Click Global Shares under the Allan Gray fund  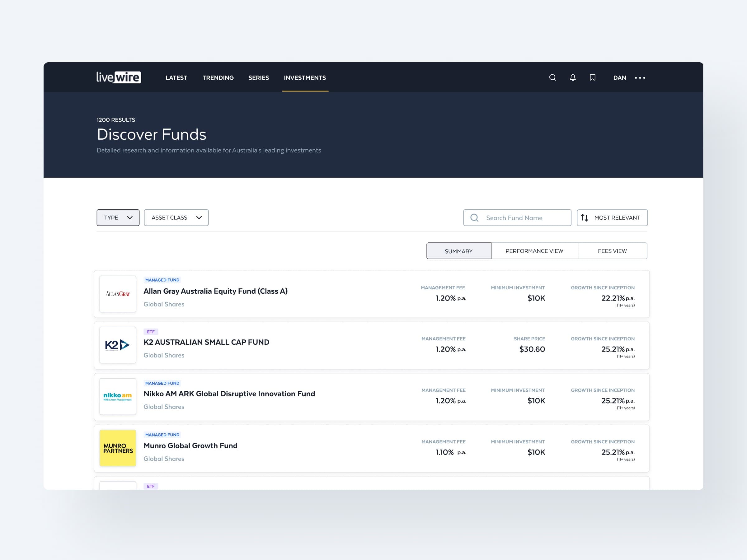(x=164, y=304)
